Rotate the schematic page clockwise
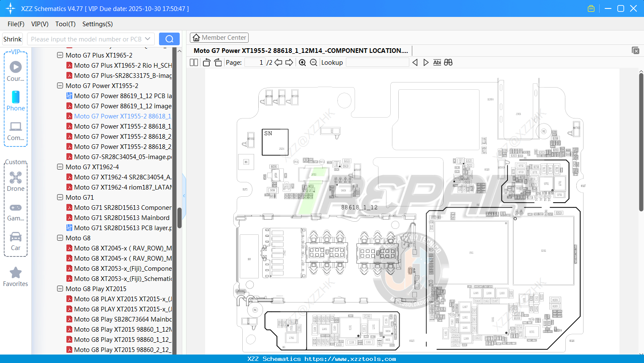This screenshot has width=644, height=363. (x=217, y=62)
